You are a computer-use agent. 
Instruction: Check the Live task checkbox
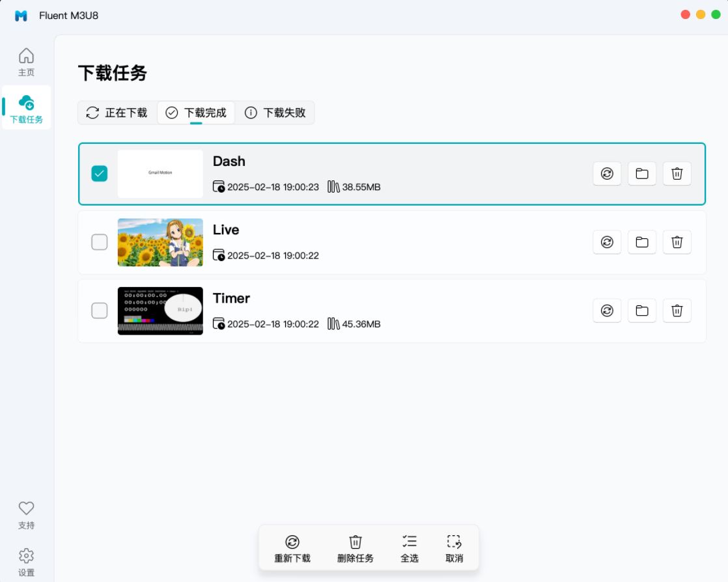pyautogui.click(x=99, y=242)
